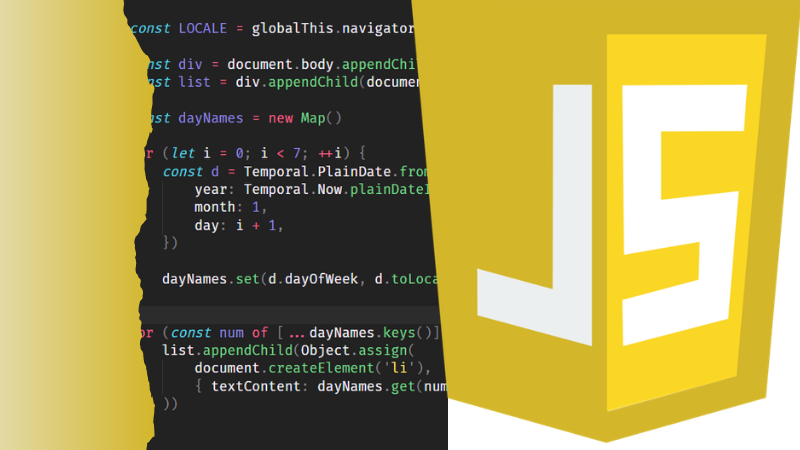This screenshot has height=450, width=800.
Task: Click the '++i' increment expression
Action: click(x=330, y=153)
